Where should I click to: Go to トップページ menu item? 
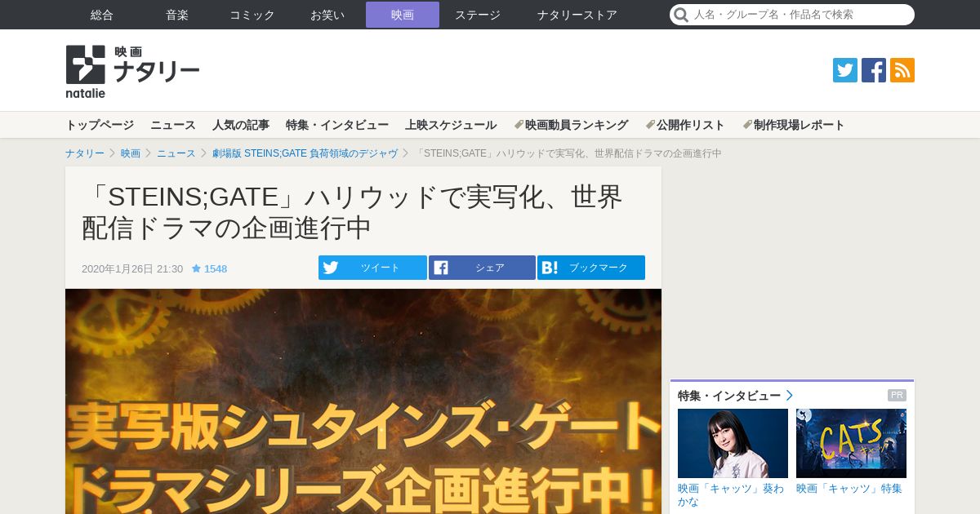pos(100,125)
